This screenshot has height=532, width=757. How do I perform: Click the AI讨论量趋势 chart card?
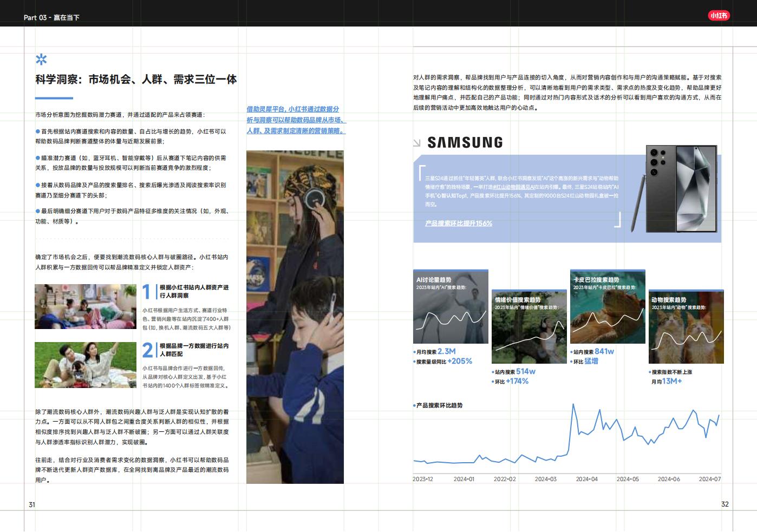pos(451,306)
